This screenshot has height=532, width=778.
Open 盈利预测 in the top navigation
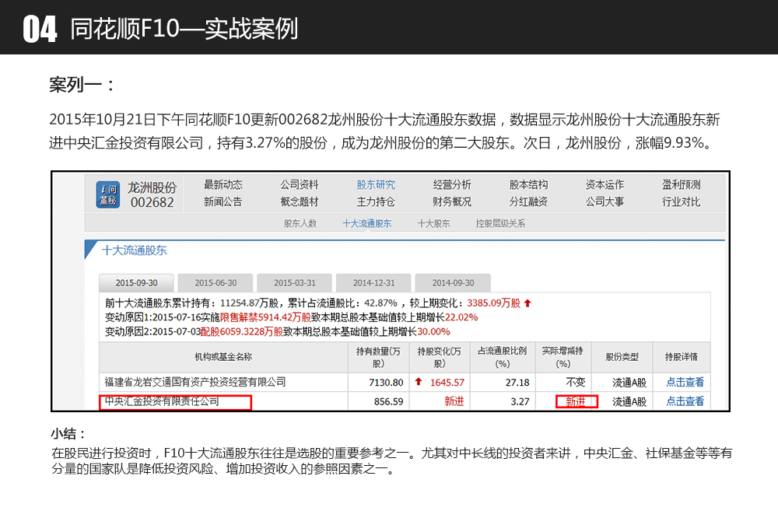(681, 185)
